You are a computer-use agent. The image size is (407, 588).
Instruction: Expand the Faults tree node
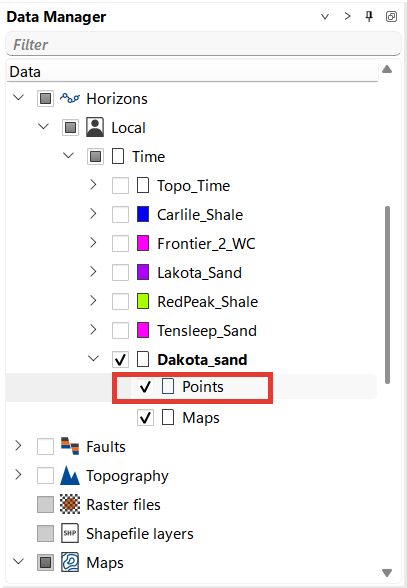click(x=18, y=446)
